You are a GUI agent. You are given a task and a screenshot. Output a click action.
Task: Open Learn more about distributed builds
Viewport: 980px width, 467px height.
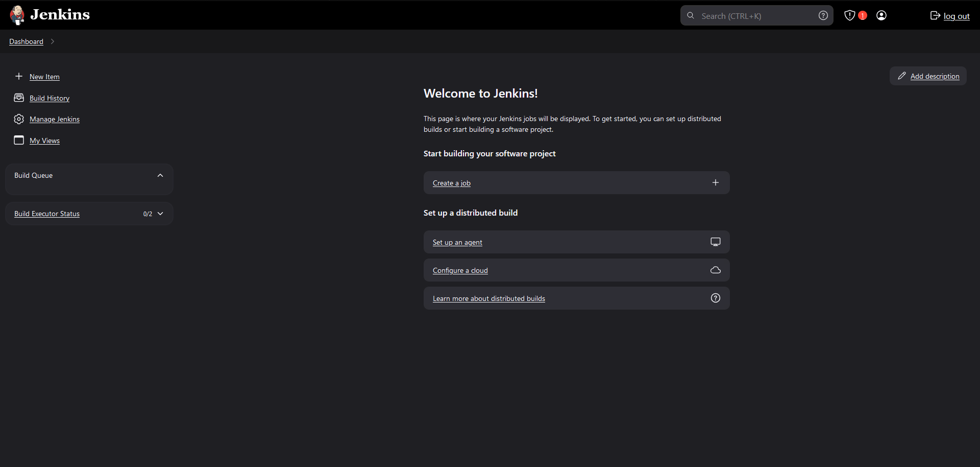coord(489,298)
